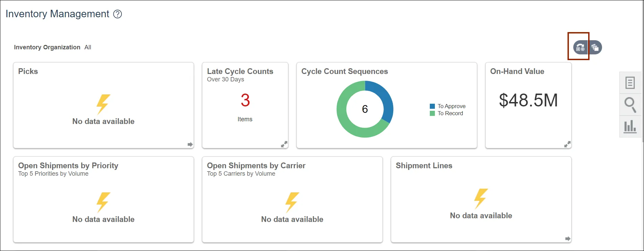644x251 pixels.
Task: Click the $48.5M on-hand value figure
Action: click(528, 100)
